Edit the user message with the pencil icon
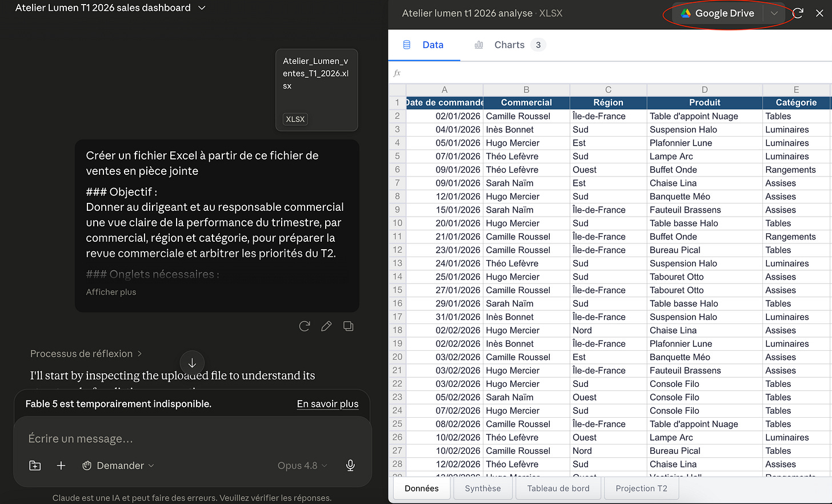The height and width of the screenshot is (504, 832). coord(326,326)
